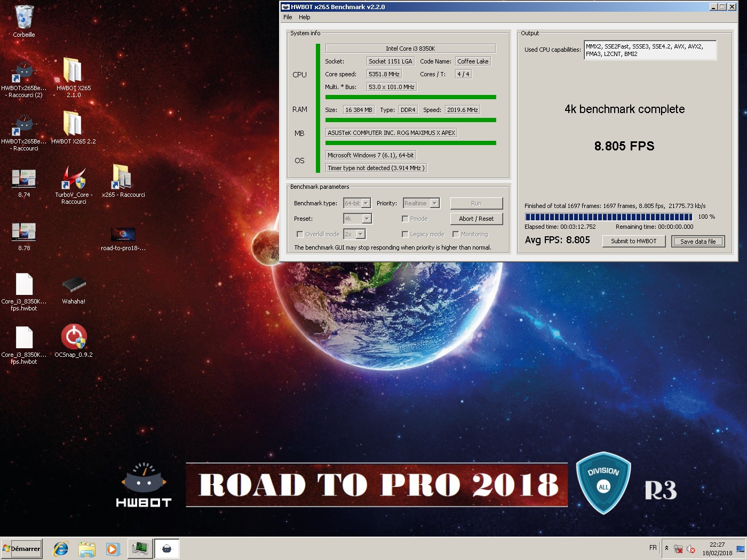Click Submit to HWBOT button
The height and width of the screenshot is (560, 747).
click(x=634, y=241)
